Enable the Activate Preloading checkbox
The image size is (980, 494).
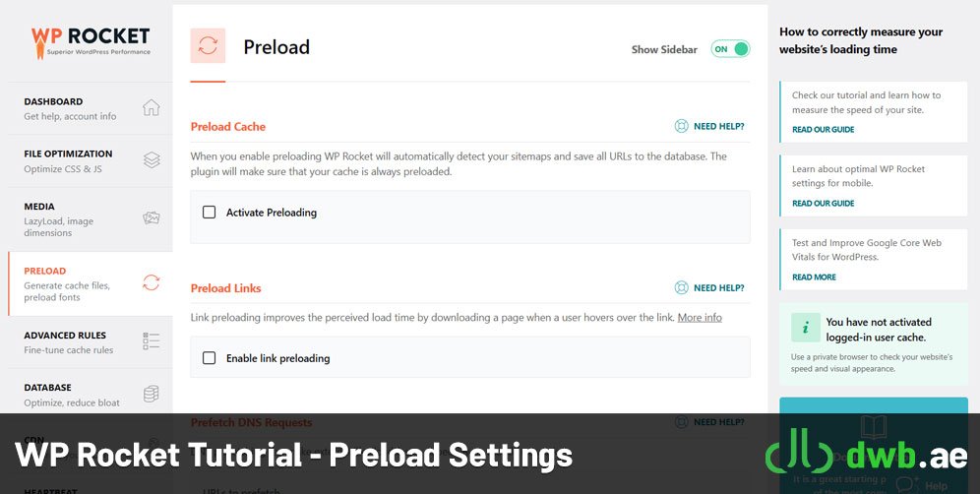pos(209,212)
